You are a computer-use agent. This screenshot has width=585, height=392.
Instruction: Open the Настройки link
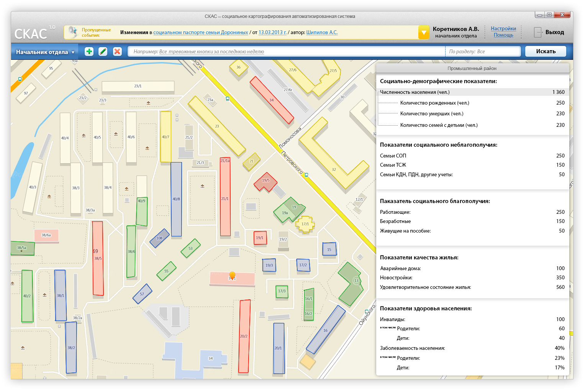point(503,28)
